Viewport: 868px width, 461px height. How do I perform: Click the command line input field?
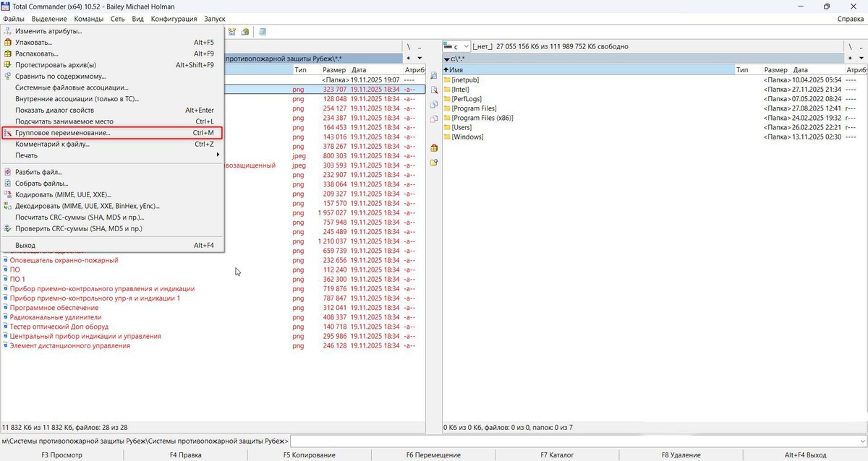(x=577, y=441)
